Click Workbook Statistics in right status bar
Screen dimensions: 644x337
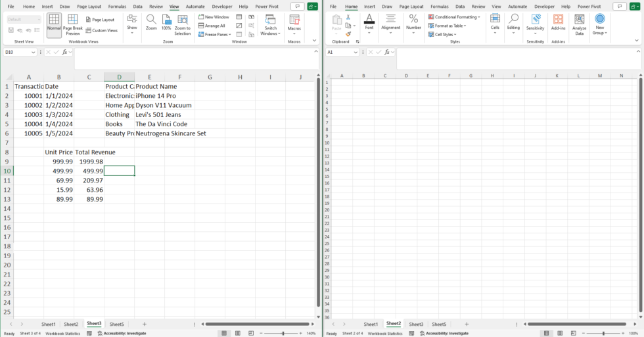[385, 333]
